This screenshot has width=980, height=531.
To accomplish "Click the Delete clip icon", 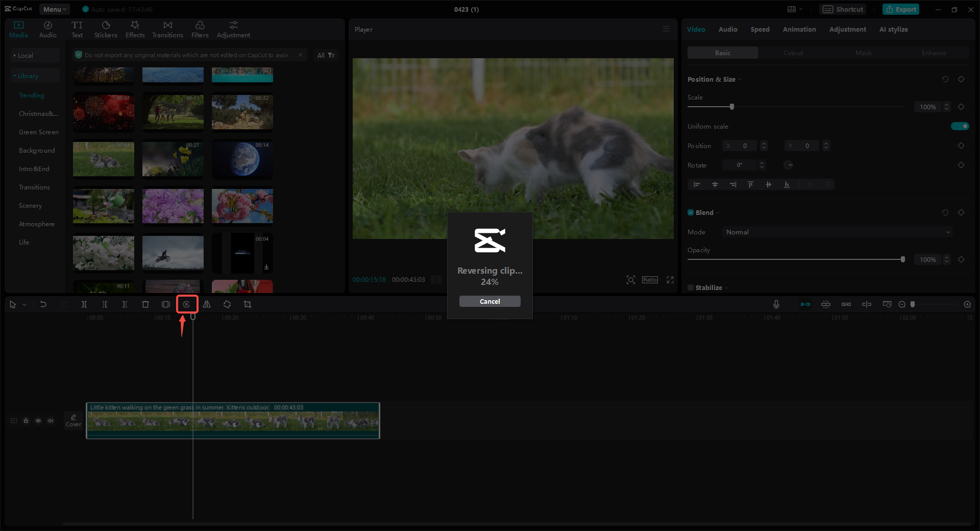I will click(145, 304).
